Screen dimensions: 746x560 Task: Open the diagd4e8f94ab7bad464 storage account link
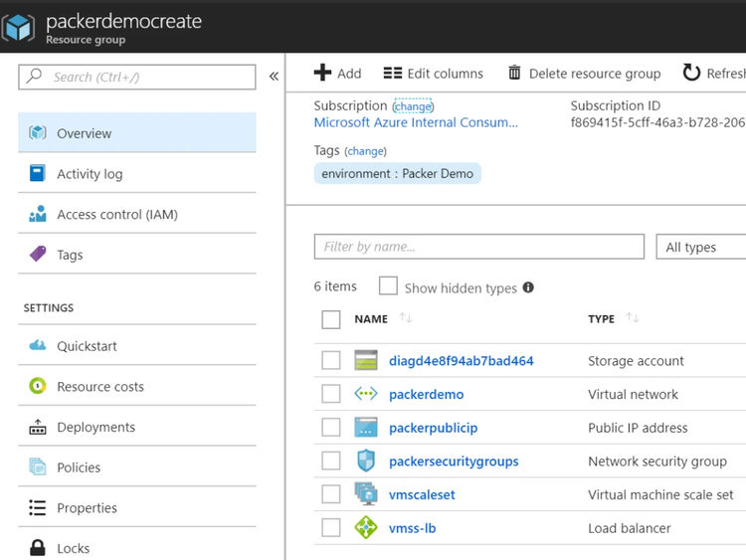click(x=461, y=361)
